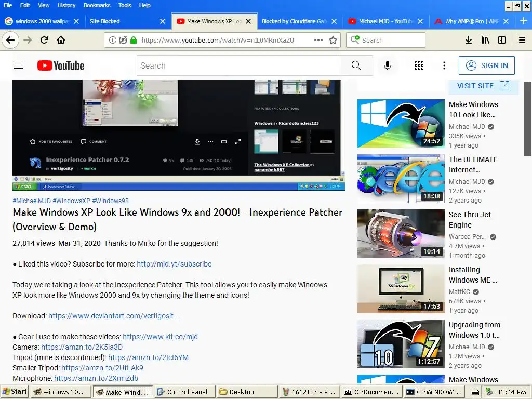Switch to Control Panel taskbar button

pyautogui.click(x=184, y=392)
